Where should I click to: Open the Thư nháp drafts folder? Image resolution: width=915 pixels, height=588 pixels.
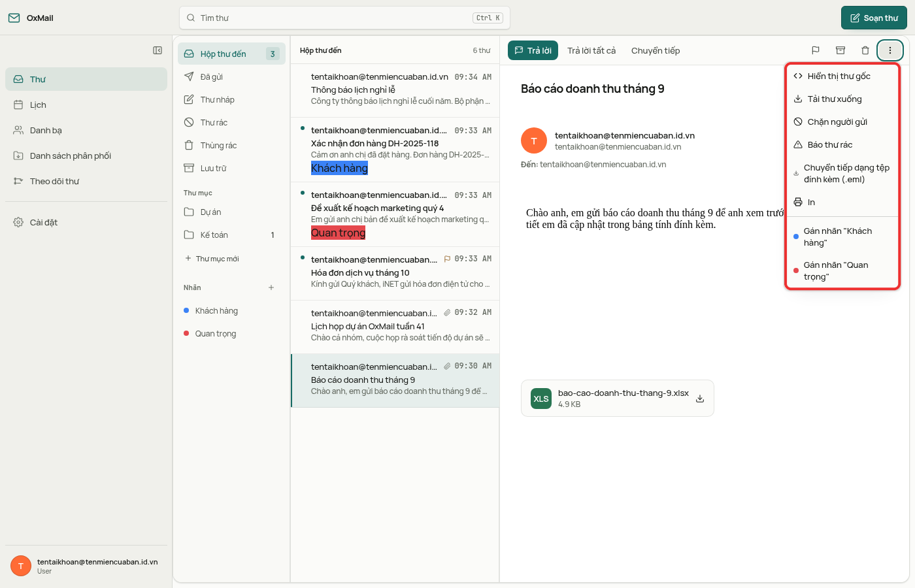(231, 99)
